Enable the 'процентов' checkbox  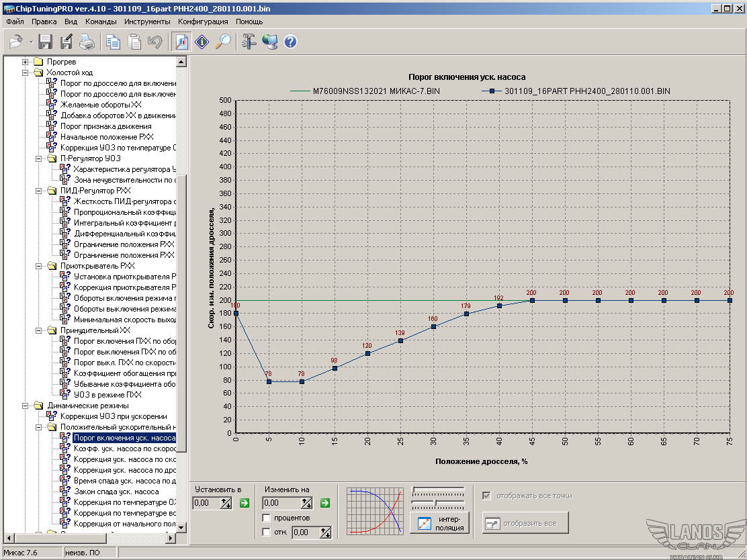click(267, 518)
